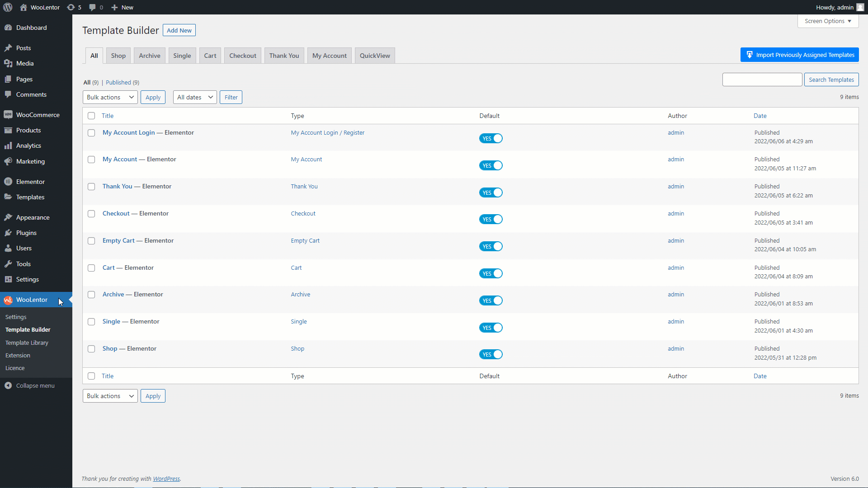This screenshot has height=488, width=868.
Task: Click Import Previously Assigned Templates
Action: 799,55
